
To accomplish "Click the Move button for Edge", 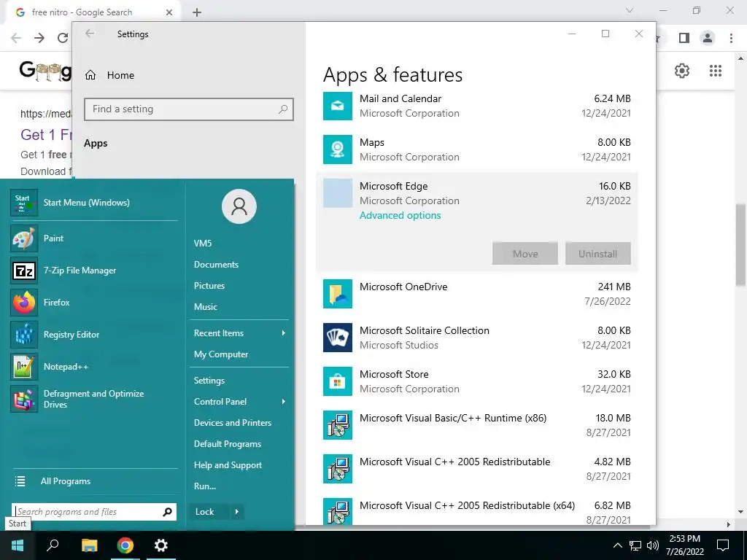I will (525, 254).
